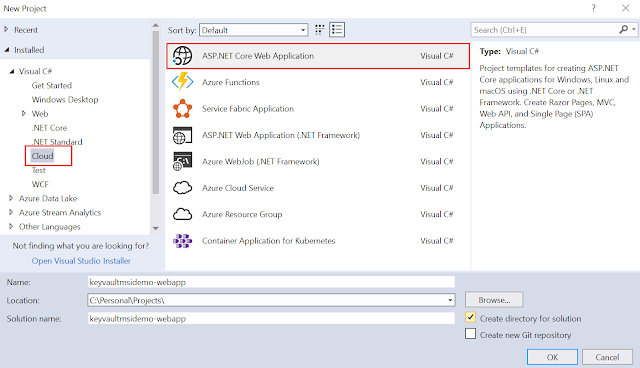Viewport: 640px width, 368px height.
Task: Select the Azure Cloud Service template text
Action: 238,188
